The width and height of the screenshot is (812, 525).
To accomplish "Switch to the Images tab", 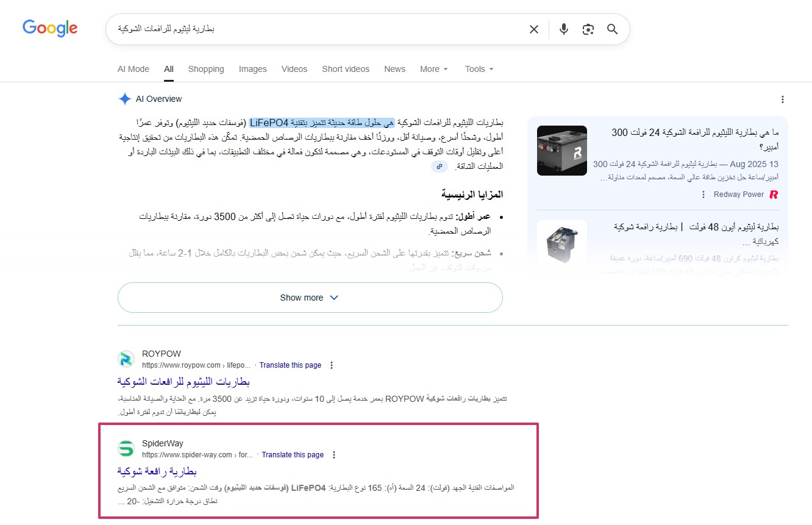I will pyautogui.click(x=252, y=69).
